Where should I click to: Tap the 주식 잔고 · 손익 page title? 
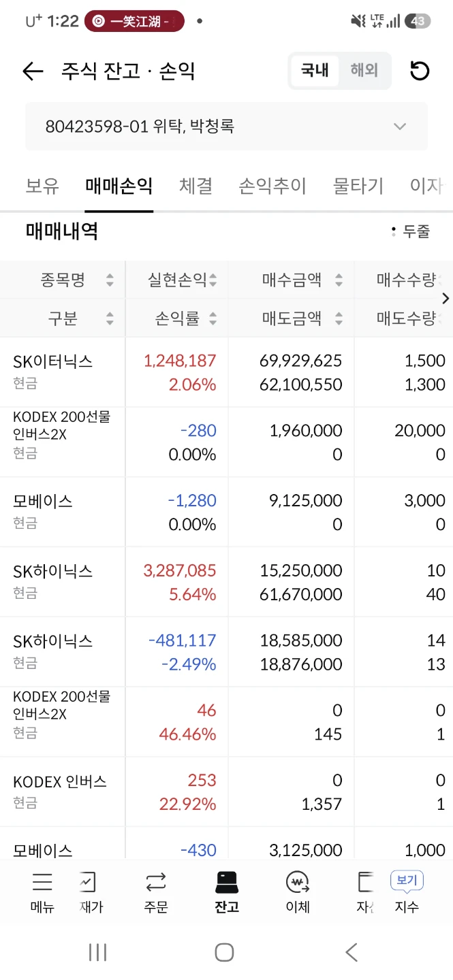coord(128,71)
